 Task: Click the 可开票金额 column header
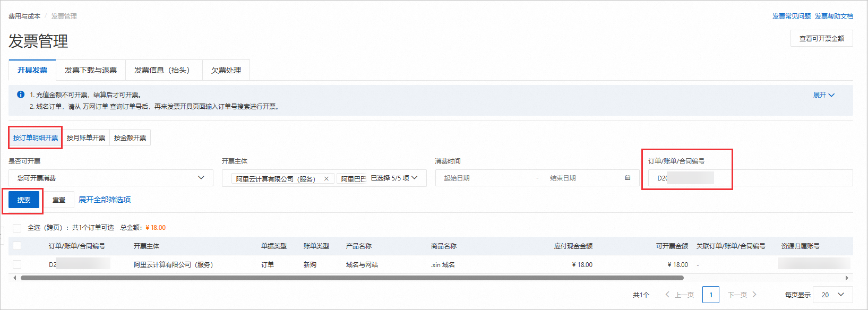click(672, 246)
